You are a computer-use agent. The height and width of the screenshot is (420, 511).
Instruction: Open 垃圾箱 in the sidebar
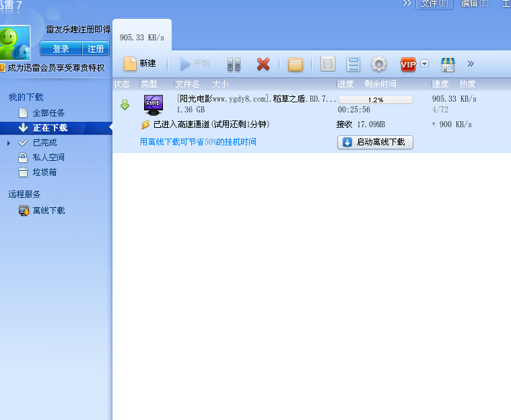(x=44, y=172)
